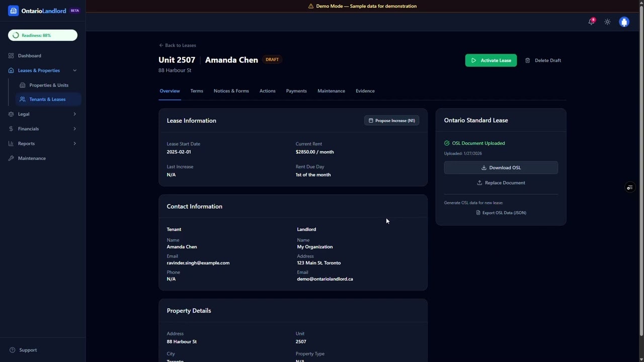
Task: Click the upload icon beside Replace Document
Action: coord(479,183)
